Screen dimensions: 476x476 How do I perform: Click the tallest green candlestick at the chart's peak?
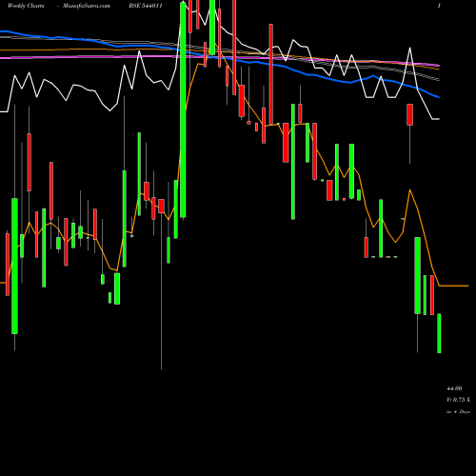click(x=183, y=109)
